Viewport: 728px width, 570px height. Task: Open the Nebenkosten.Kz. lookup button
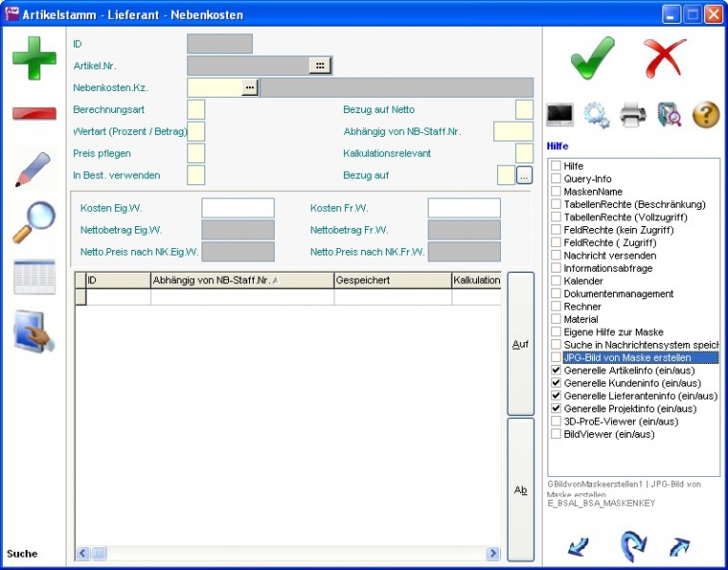click(x=249, y=87)
